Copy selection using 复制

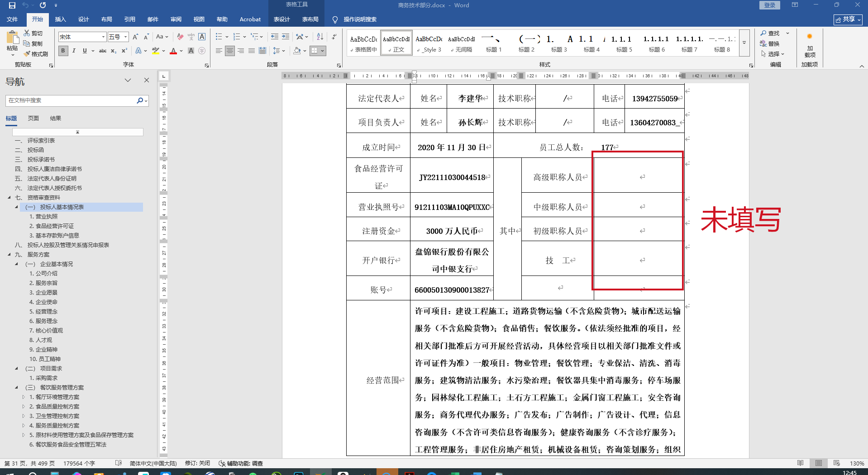pyautogui.click(x=33, y=43)
